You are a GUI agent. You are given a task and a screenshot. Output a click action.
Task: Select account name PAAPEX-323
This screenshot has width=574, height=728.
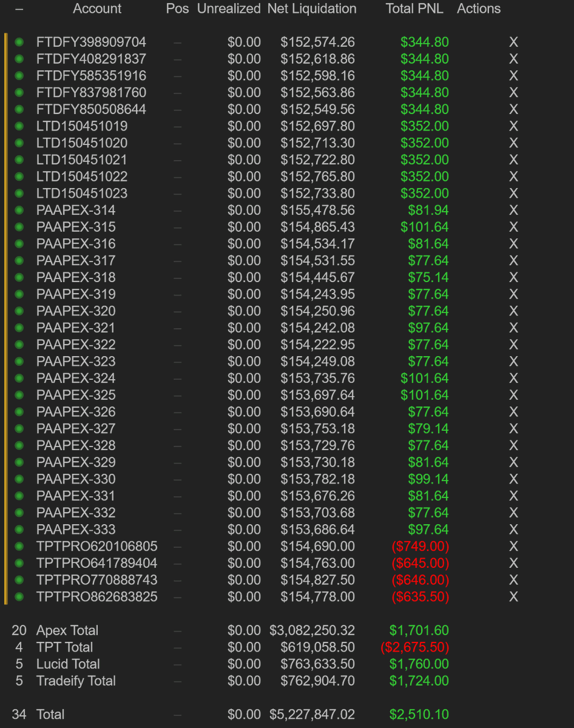click(x=76, y=362)
